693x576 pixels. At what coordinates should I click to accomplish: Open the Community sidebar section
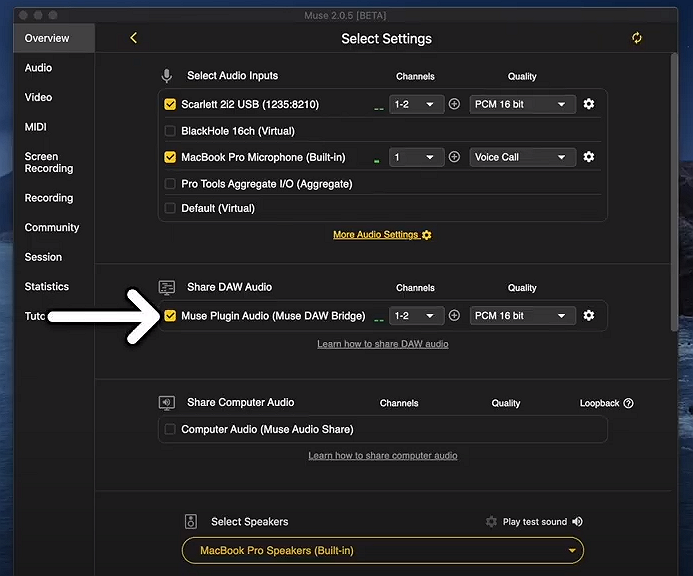click(52, 227)
